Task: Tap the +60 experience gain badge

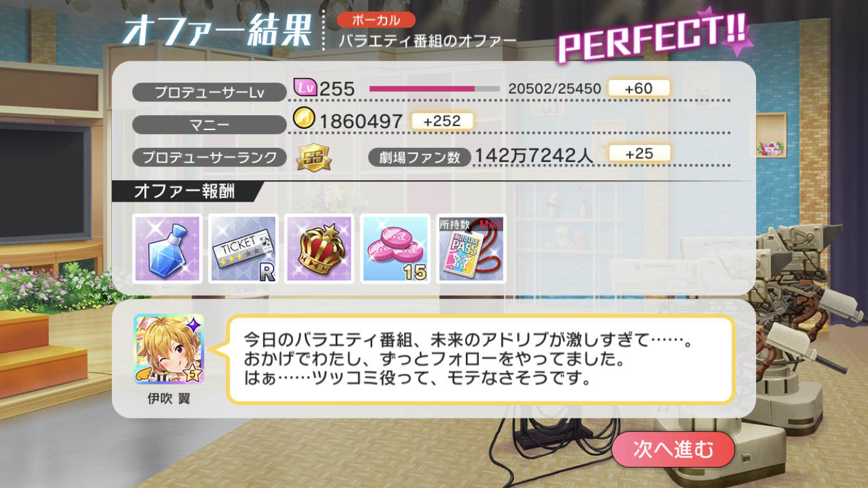Action: pyautogui.click(x=639, y=88)
